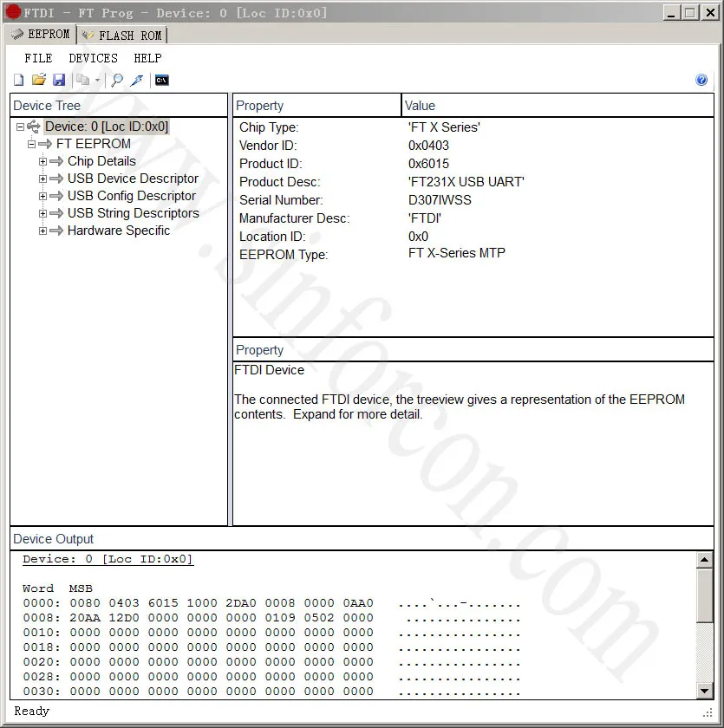Click the lightning Program Devices icon
The width and height of the screenshot is (724, 728).
tap(137, 80)
